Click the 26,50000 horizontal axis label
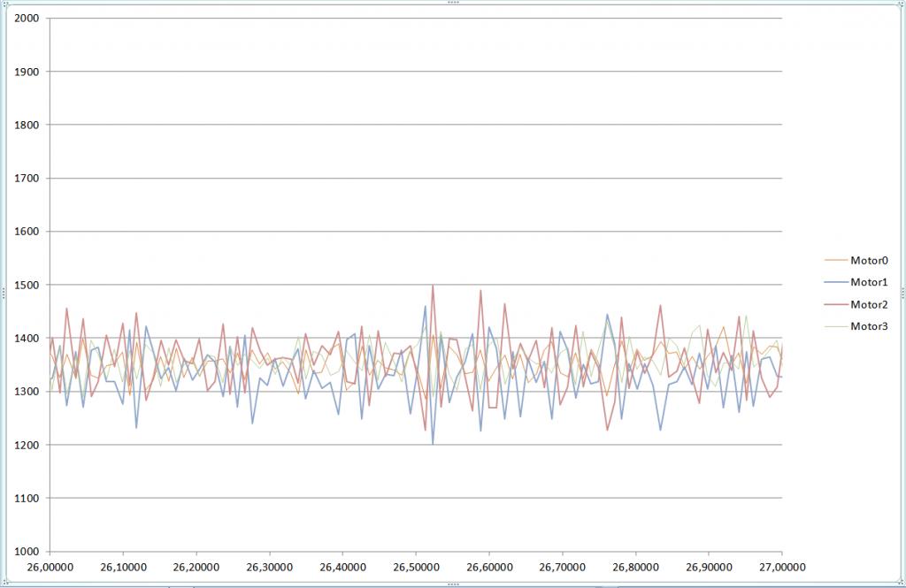Image resolution: width=906 pixels, height=588 pixels. [x=417, y=566]
